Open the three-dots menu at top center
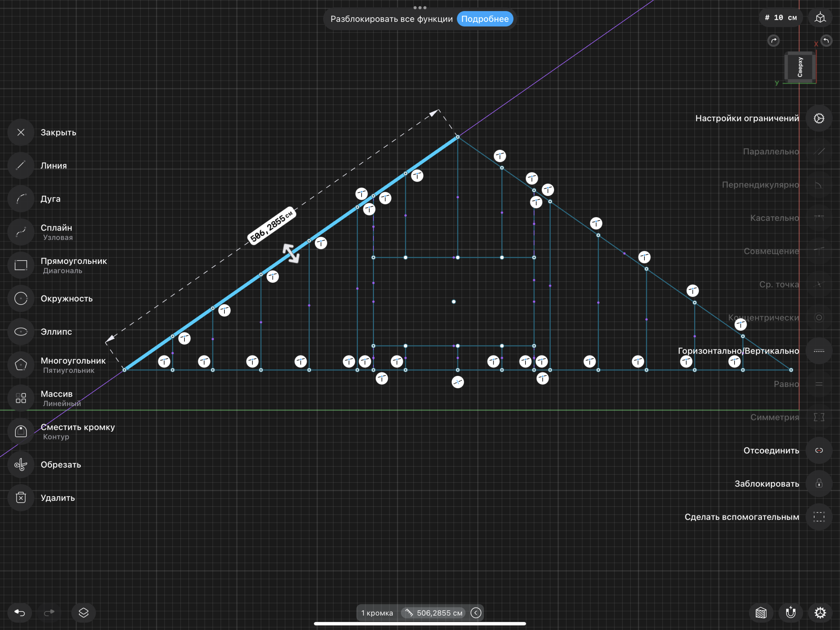This screenshot has height=630, width=840. (420, 8)
